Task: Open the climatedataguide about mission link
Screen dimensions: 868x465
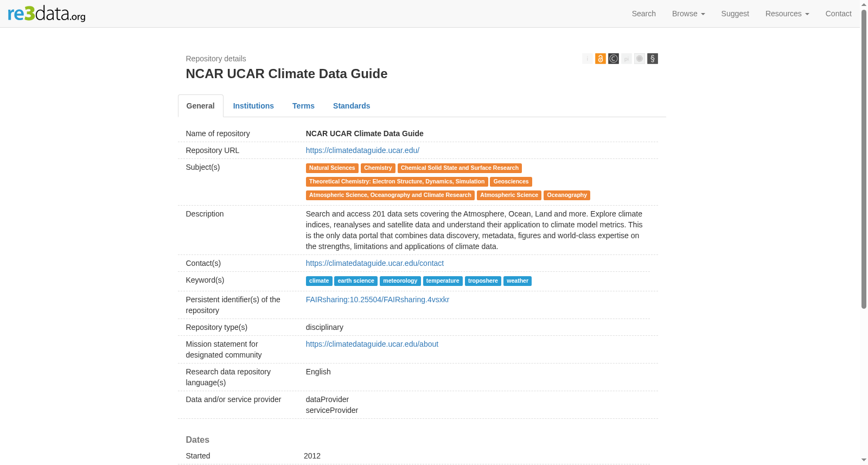Action: (372, 344)
